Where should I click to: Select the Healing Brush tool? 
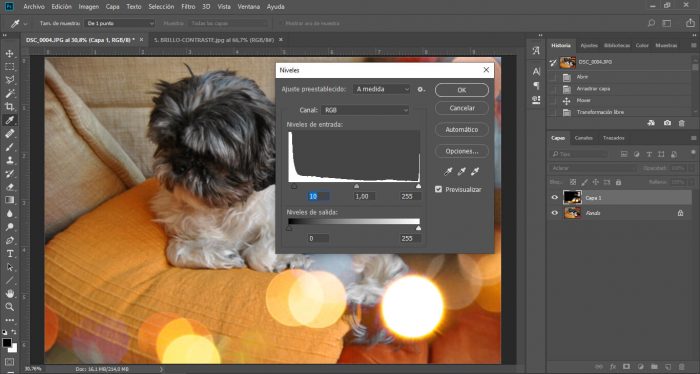click(9, 133)
